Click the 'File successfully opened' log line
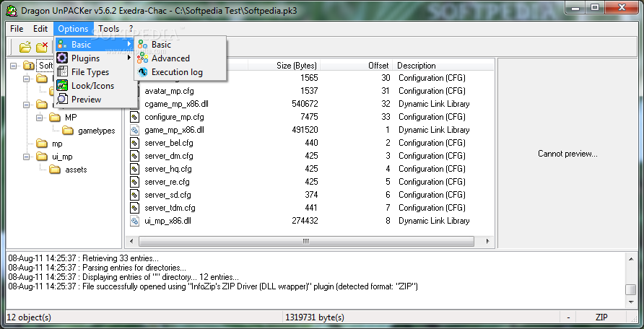The image size is (644, 329). click(x=213, y=286)
